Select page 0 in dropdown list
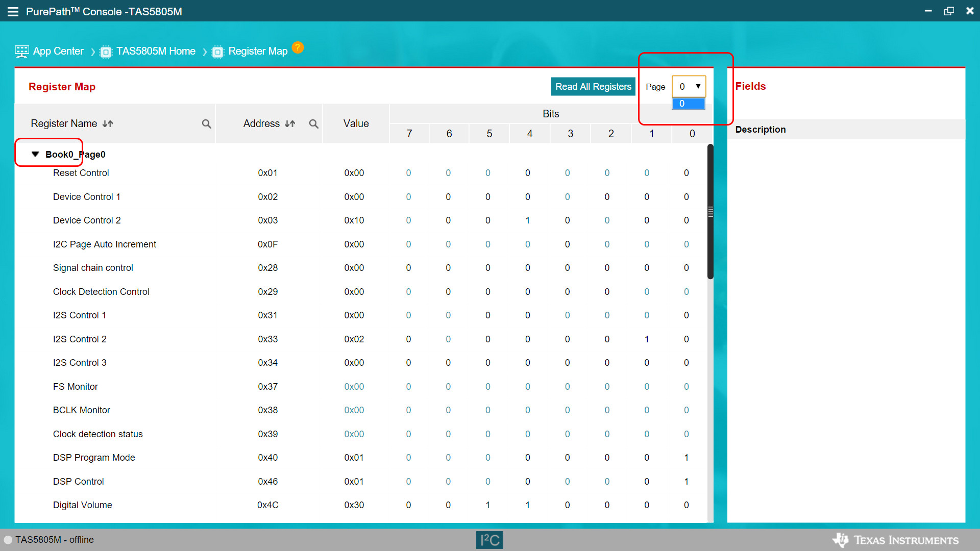980x551 pixels. point(689,104)
